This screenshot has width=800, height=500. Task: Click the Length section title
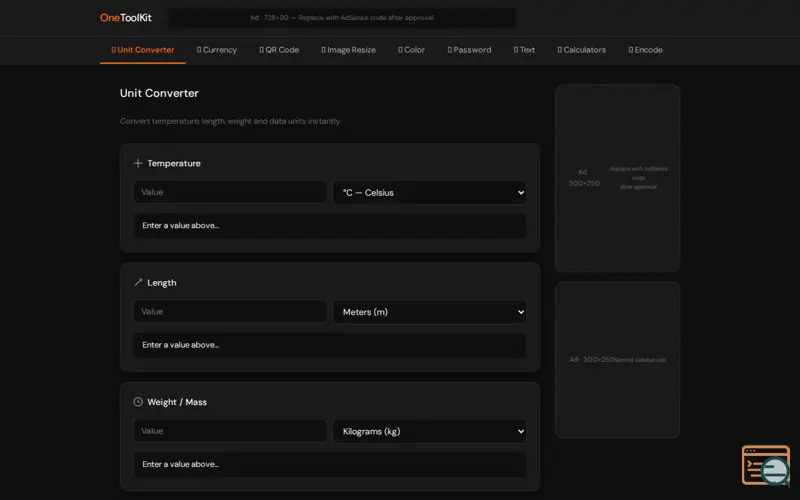[162, 283]
